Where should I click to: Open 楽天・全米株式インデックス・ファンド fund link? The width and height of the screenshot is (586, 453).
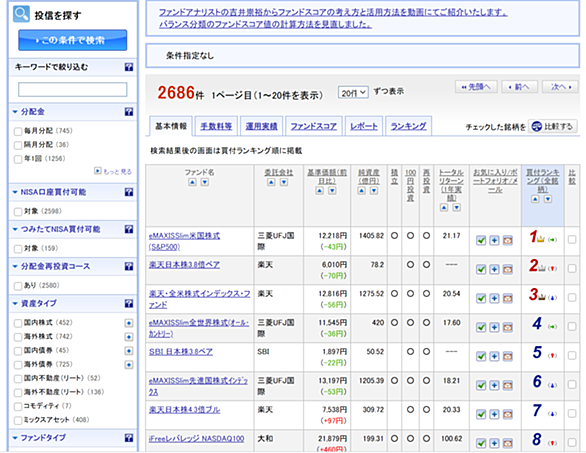199,299
